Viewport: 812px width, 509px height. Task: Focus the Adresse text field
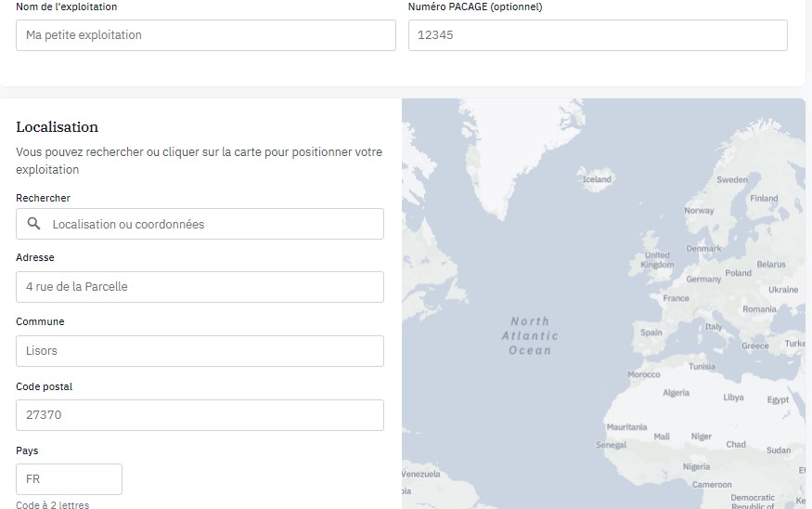200,287
